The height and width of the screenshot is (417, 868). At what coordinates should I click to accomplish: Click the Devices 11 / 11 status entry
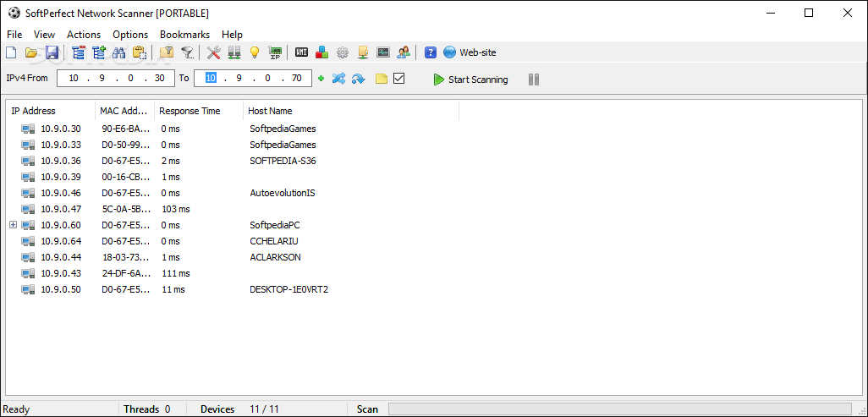[x=239, y=409]
